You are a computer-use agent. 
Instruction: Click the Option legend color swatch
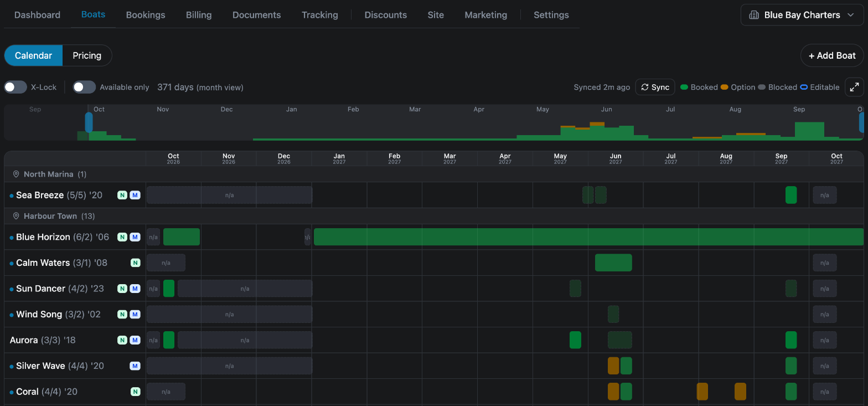point(724,87)
